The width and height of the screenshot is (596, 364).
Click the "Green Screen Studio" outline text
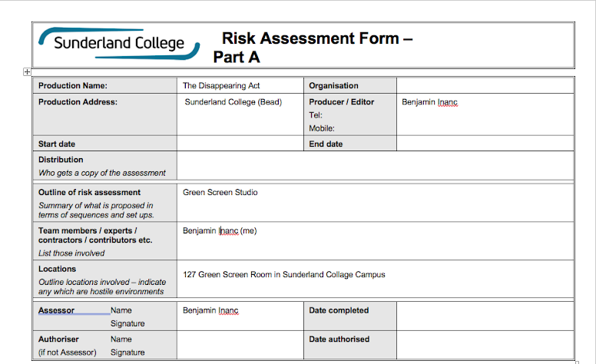coord(220,192)
